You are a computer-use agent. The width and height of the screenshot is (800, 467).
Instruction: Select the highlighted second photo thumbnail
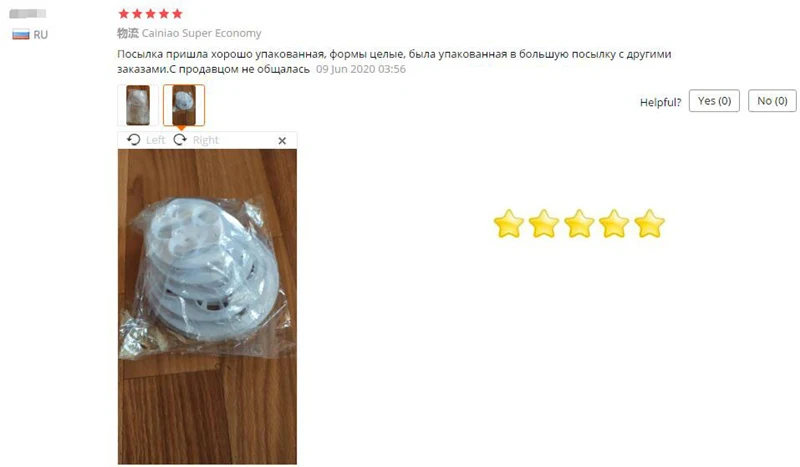[184, 105]
